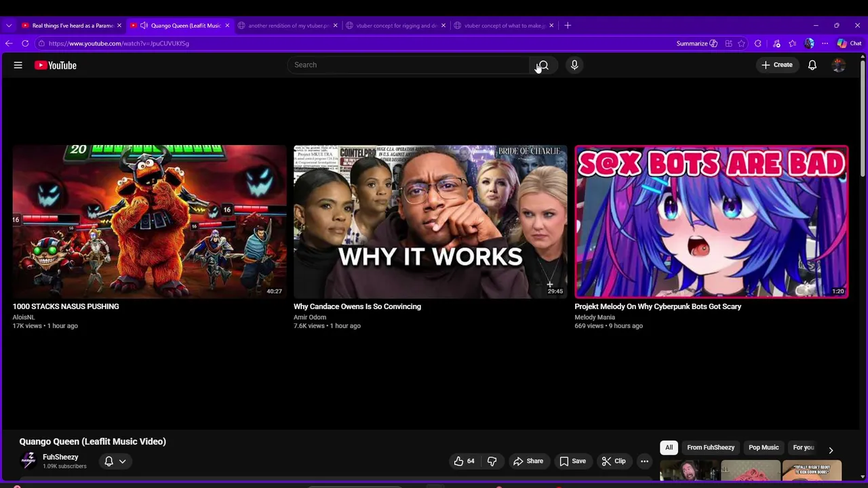Visit the Melody Mania channel
The image size is (868, 488).
[x=595, y=317]
